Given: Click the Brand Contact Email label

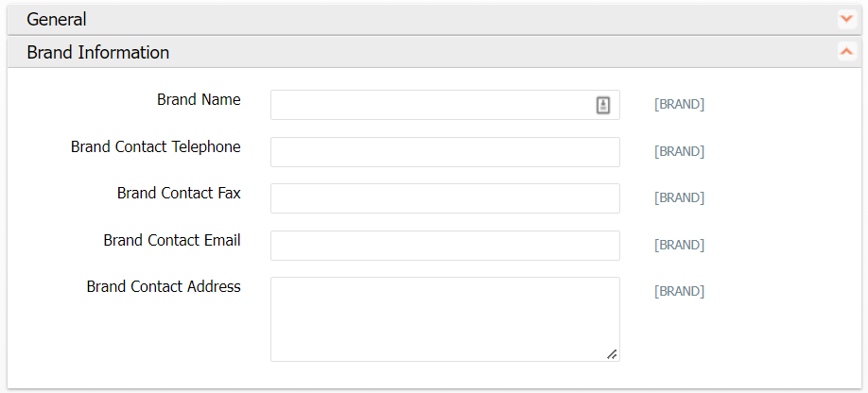Looking at the screenshot, I should [x=172, y=240].
